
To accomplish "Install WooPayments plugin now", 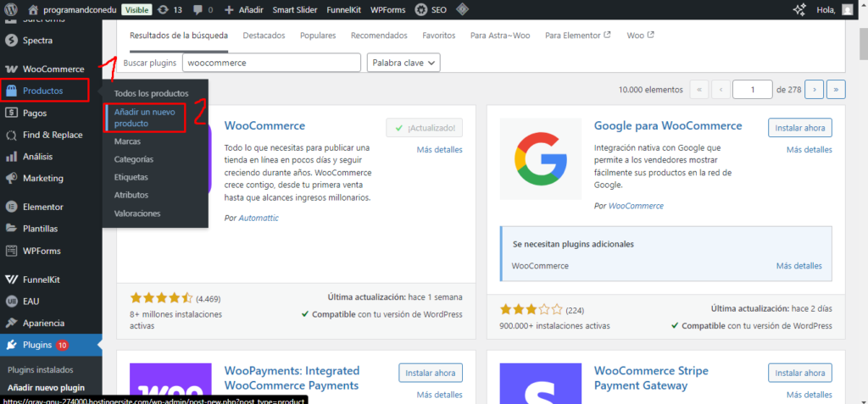I will (431, 373).
